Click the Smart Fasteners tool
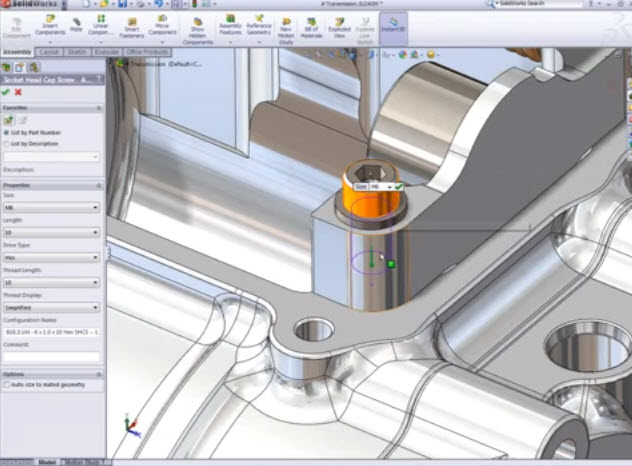 pyautogui.click(x=132, y=27)
